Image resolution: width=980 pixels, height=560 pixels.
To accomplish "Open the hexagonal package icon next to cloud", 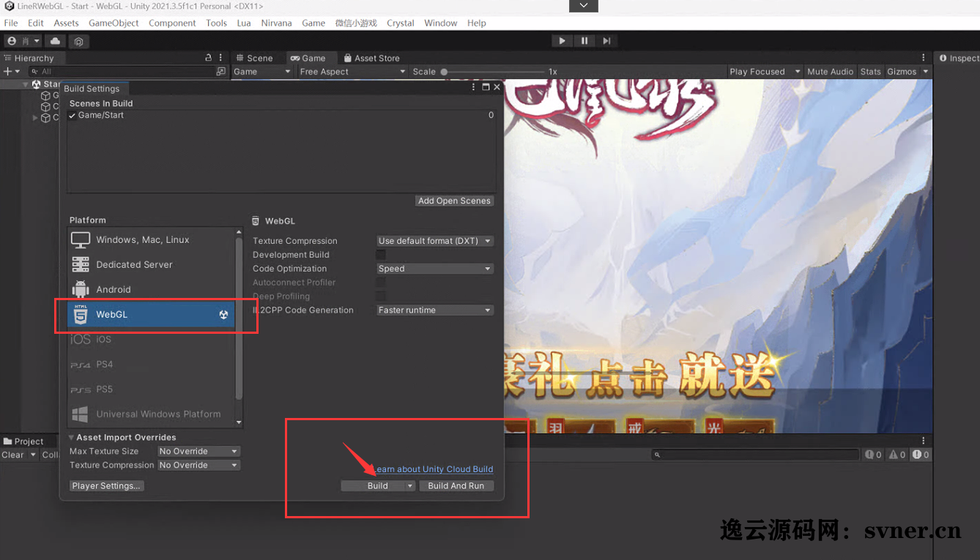I will pyautogui.click(x=79, y=42).
